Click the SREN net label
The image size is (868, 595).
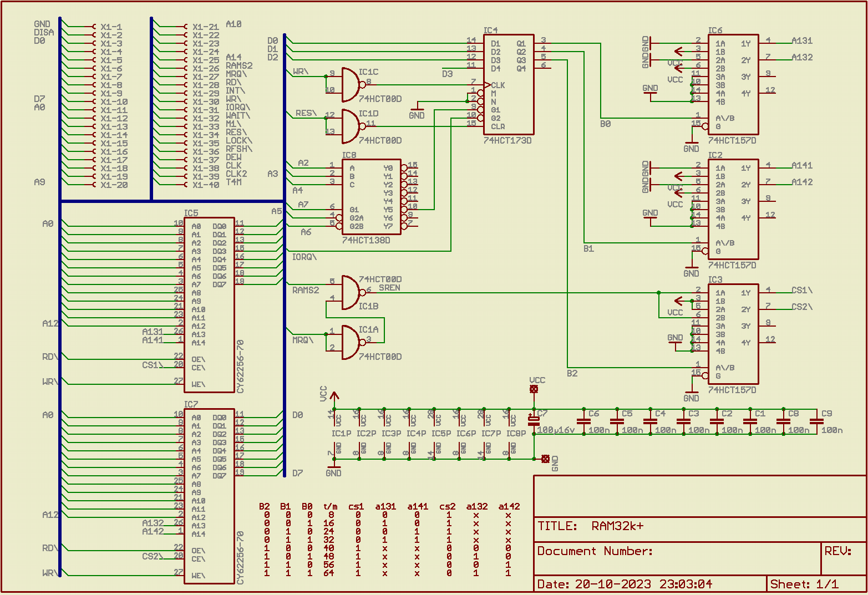click(x=389, y=288)
